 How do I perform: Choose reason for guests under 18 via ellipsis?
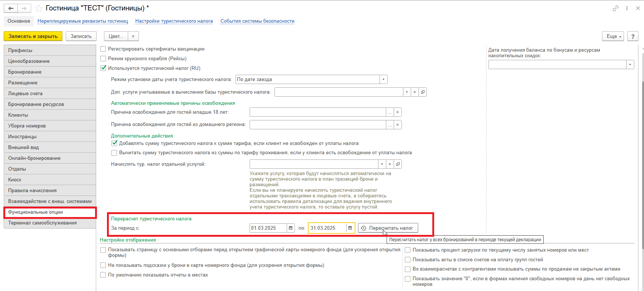pos(390,112)
